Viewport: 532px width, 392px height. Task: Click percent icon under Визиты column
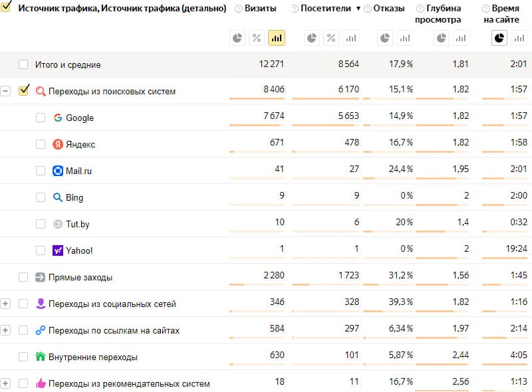tap(257, 38)
